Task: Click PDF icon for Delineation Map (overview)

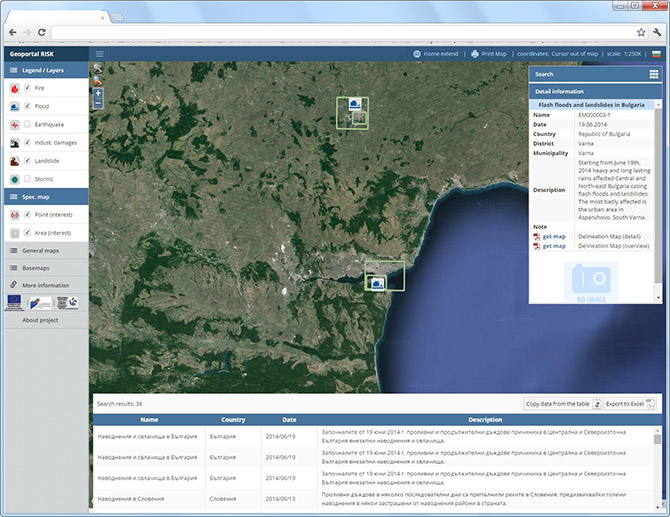Action: [537, 247]
